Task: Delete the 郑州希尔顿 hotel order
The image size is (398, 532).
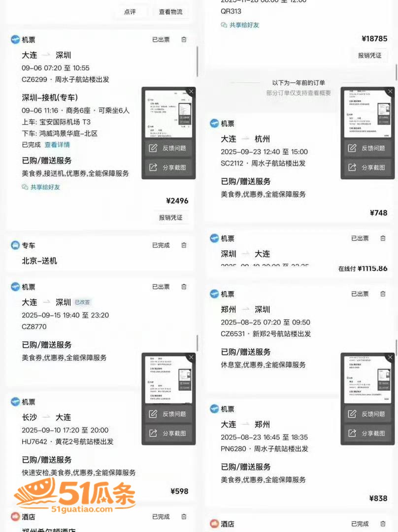Action: pos(184,517)
